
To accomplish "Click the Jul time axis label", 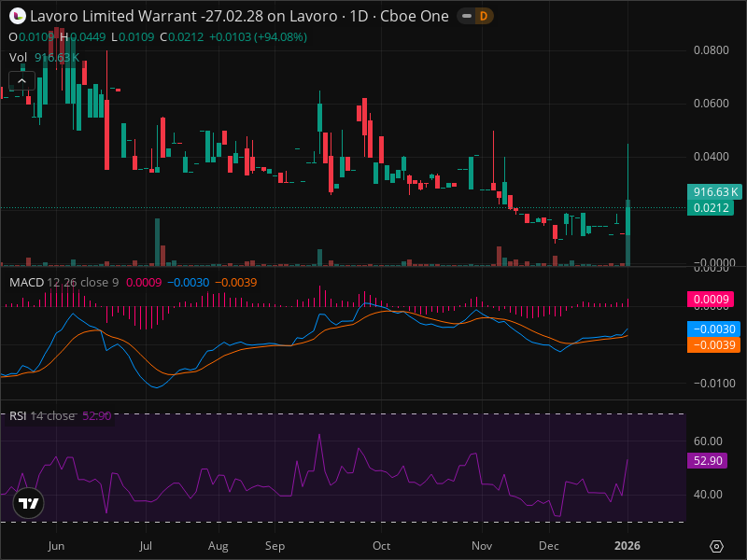I will [x=146, y=546].
